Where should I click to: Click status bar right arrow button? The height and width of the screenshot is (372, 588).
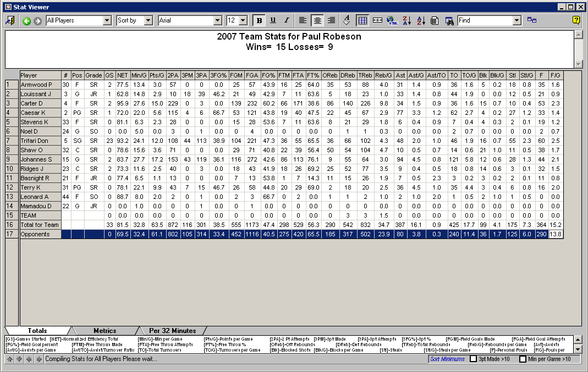coord(39,359)
